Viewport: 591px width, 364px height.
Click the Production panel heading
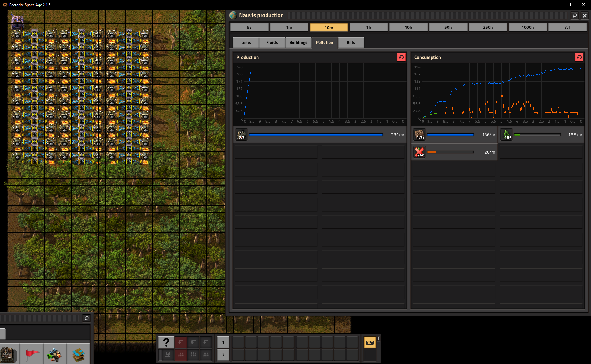(247, 57)
